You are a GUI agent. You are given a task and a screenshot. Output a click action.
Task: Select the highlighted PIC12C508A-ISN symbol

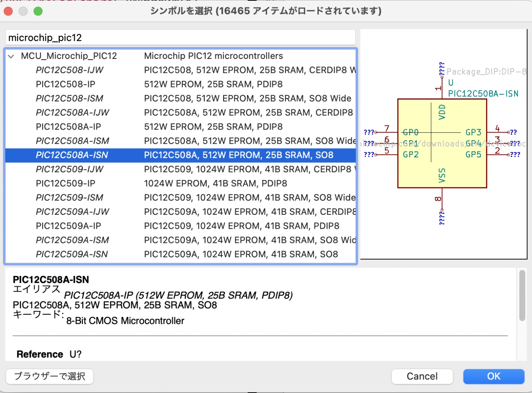180,155
